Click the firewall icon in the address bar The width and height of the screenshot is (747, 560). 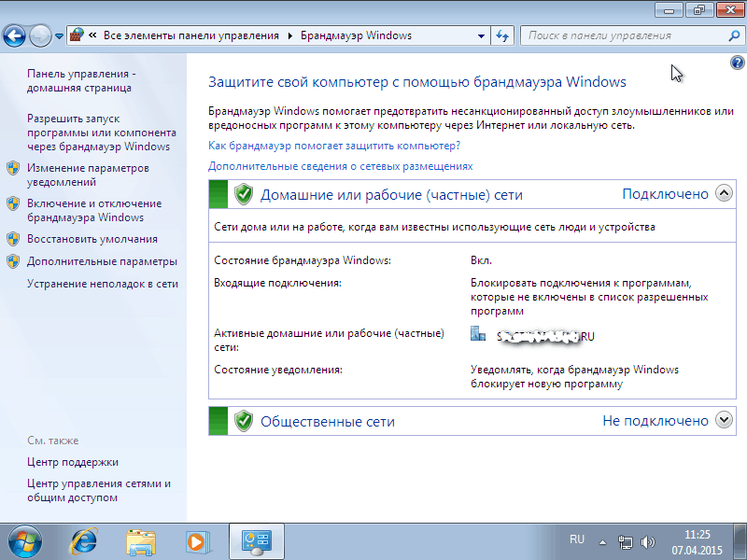point(77,35)
